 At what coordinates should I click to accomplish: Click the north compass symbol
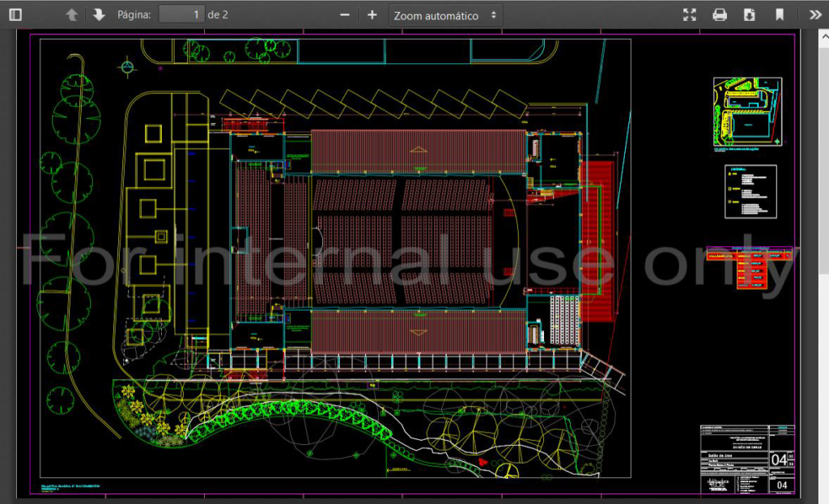pyautogui.click(x=126, y=66)
